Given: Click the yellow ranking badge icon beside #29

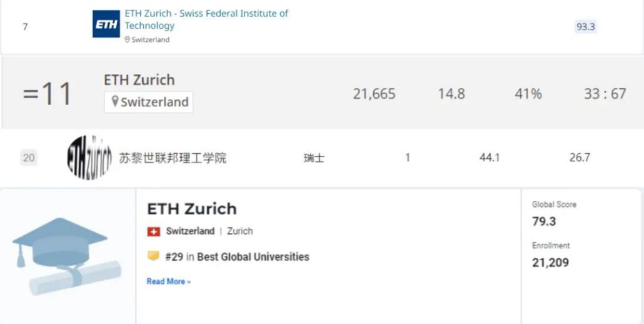Looking at the screenshot, I should point(153,256).
